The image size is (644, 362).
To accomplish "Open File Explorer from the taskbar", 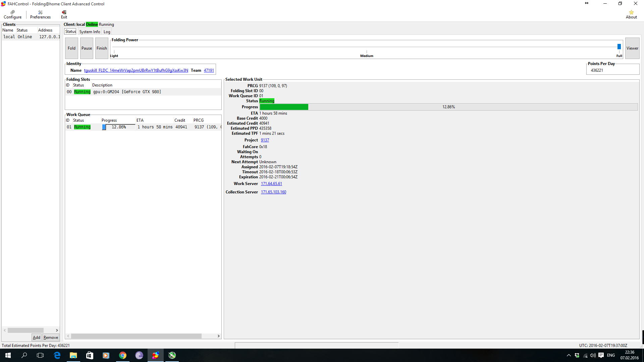I will click(73, 355).
